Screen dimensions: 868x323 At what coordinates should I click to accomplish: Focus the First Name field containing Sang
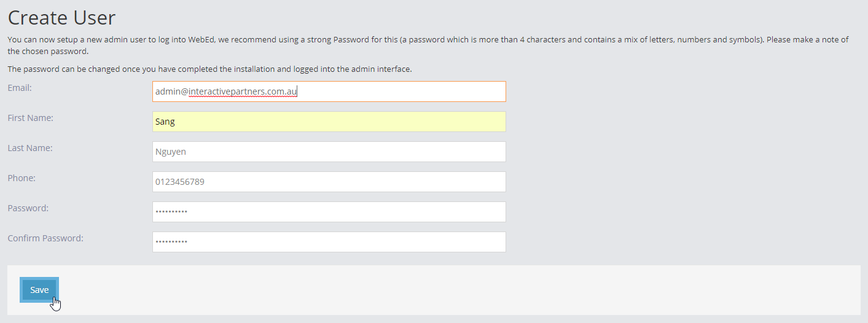pos(329,122)
